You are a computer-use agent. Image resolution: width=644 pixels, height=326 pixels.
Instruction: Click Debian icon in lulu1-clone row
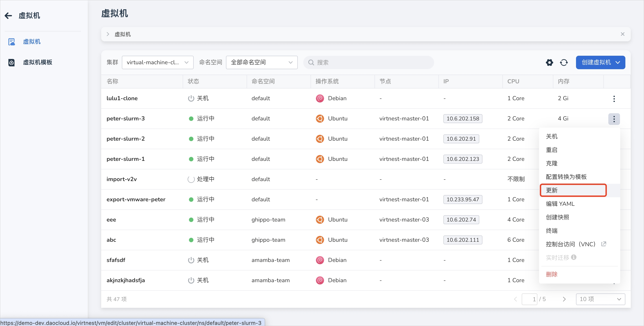point(320,98)
